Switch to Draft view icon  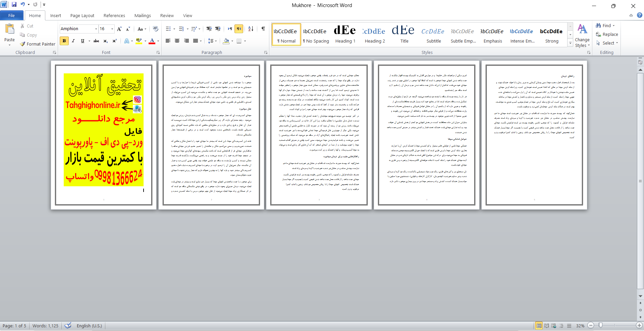[569, 326]
